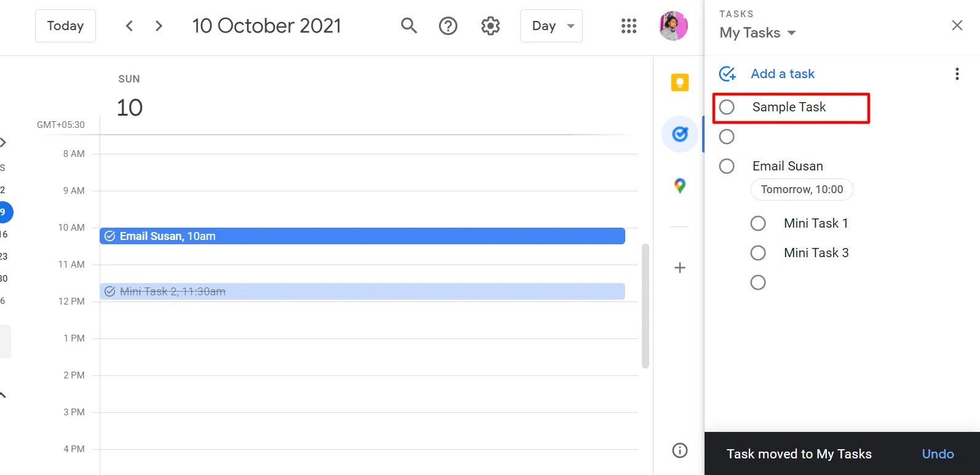The height and width of the screenshot is (475, 980).
Task: Open the Mini Task 2 calendar entry
Action: tap(363, 291)
